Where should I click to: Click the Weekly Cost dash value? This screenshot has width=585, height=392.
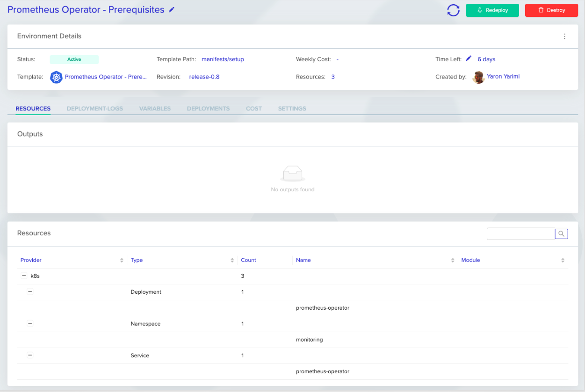(x=337, y=59)
